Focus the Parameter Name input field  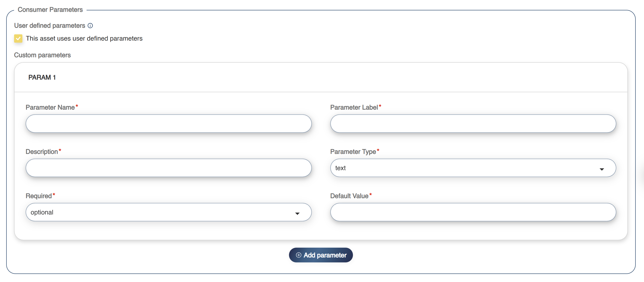click(169, 124)
